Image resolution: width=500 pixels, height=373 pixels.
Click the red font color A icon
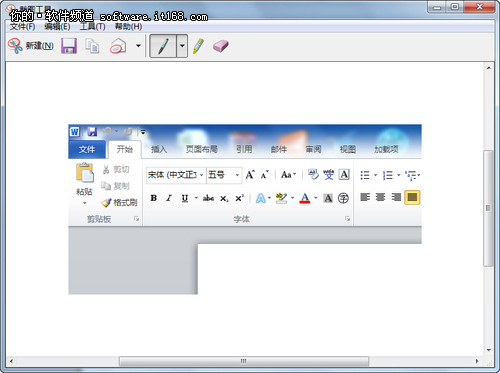pos(305,198)
